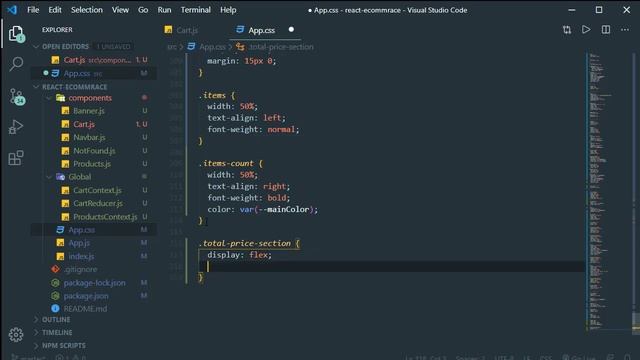640x360 pixels.
Task: Split the editor to the right
Action: (606, 30)
